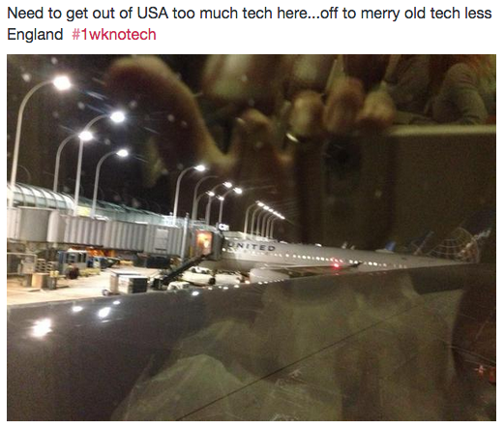Click the baggage cart on the tarmac

(129, 284)
